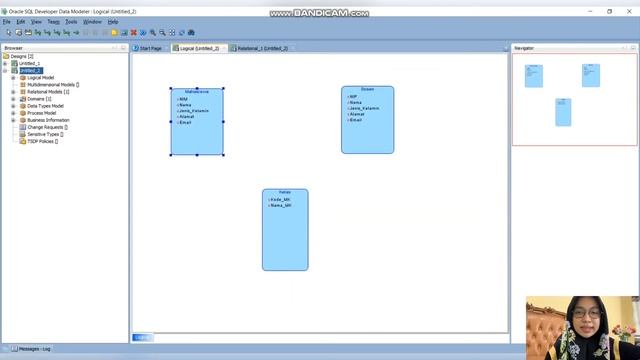Click the New View toolbar icon
This screenshot has height=360, width=640.
pyautogui.click(x=28, y=33)
